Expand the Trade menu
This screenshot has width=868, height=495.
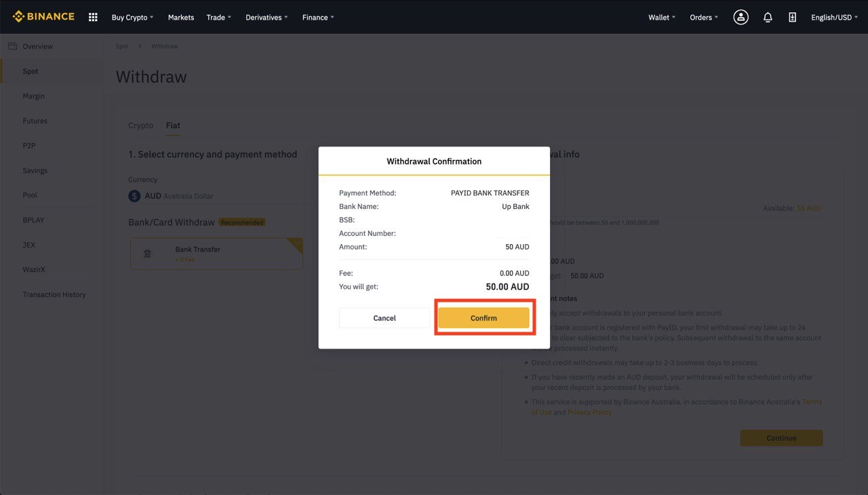[x=218, y=17]
